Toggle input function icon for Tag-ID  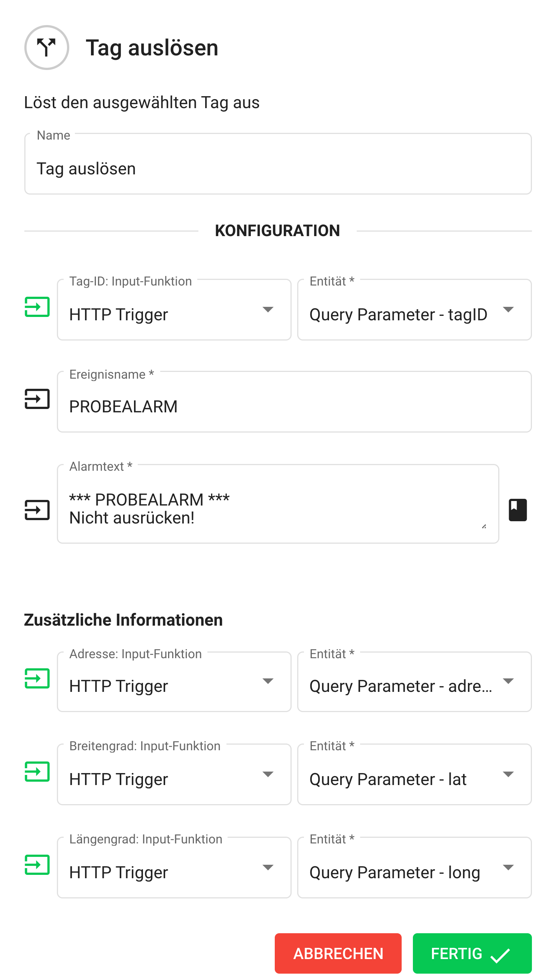[x=37, y=307]
